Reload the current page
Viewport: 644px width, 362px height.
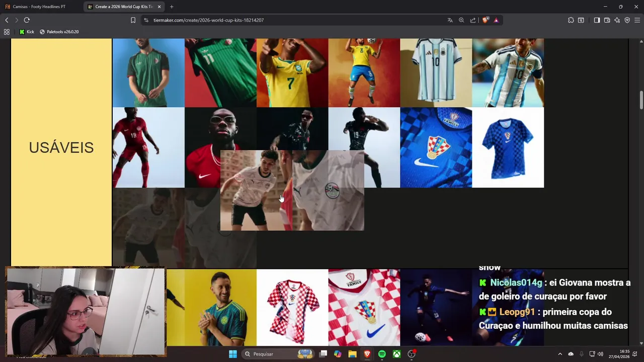coord(27,20)
